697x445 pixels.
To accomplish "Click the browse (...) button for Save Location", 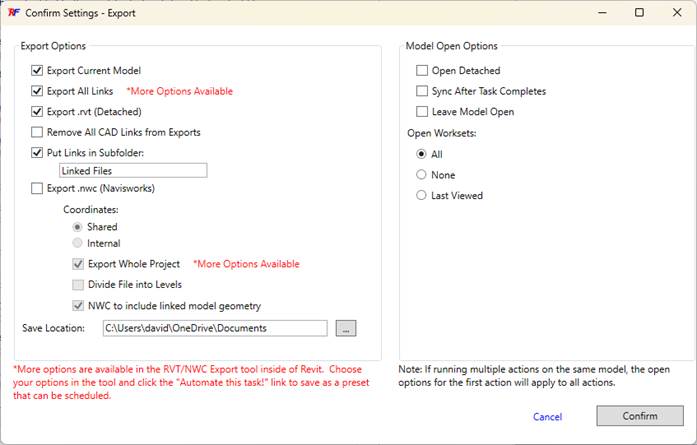I will coord(345,328).
